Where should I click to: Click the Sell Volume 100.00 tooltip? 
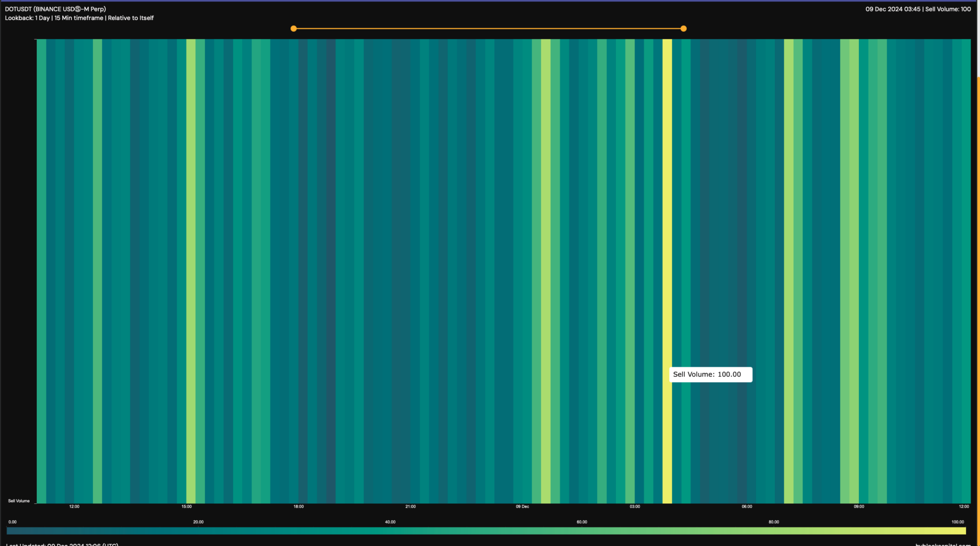[710, 374]
